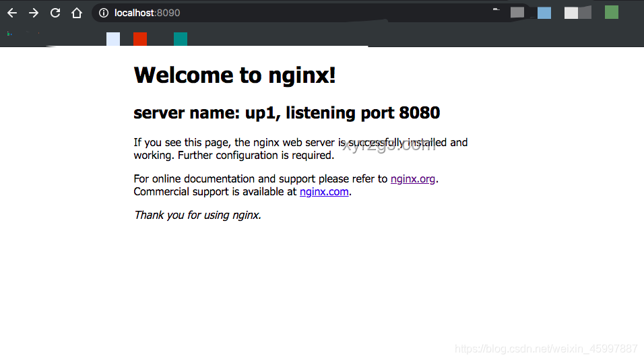This screenshot has height=361, width=644.
Task: Open the teal bookmark icon
Action: point(181,39)
